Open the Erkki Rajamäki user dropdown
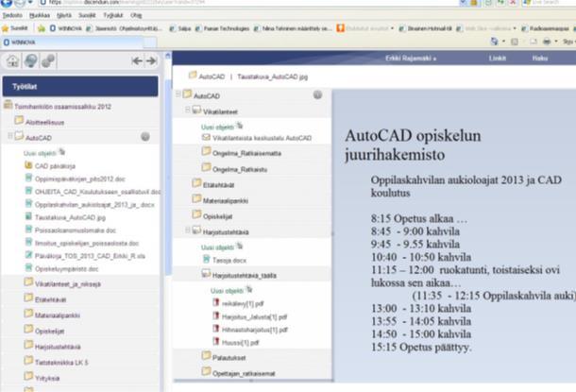This screenshot has height=392, width=576. pyautogui.click(x=411, y=58)
